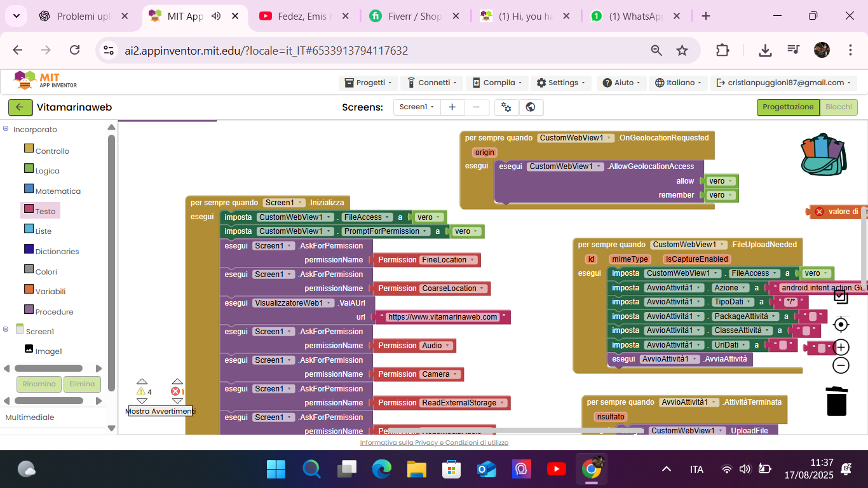Viewport: 868px width, 488px height.
Task: Open the Screen1 screen selector dropdown
Action: (x=416, y=107)
